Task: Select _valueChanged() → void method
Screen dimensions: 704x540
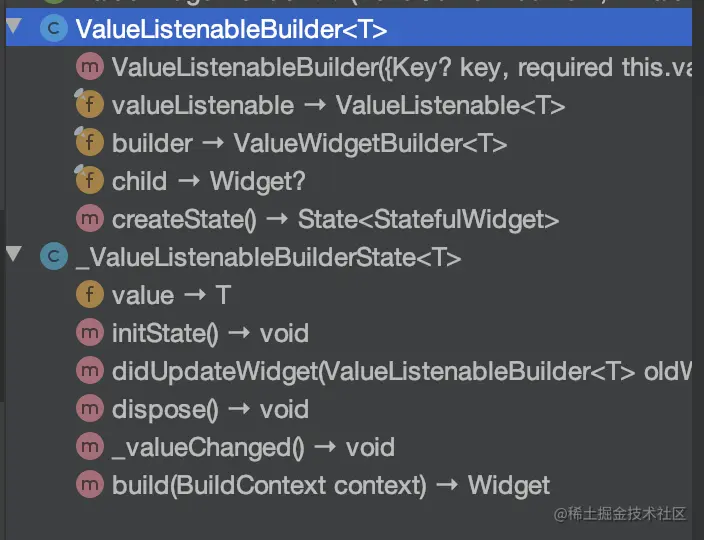Action: [253, 447]
